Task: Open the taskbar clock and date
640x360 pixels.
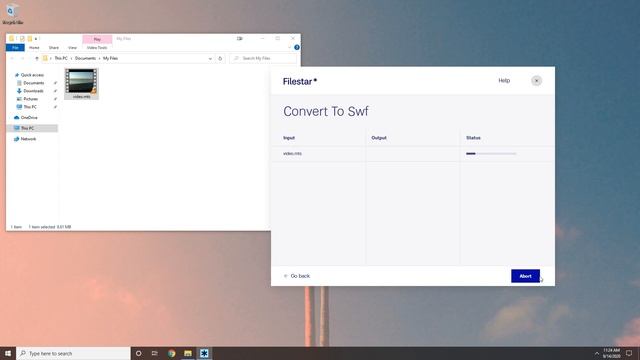Action: (611, 353)
